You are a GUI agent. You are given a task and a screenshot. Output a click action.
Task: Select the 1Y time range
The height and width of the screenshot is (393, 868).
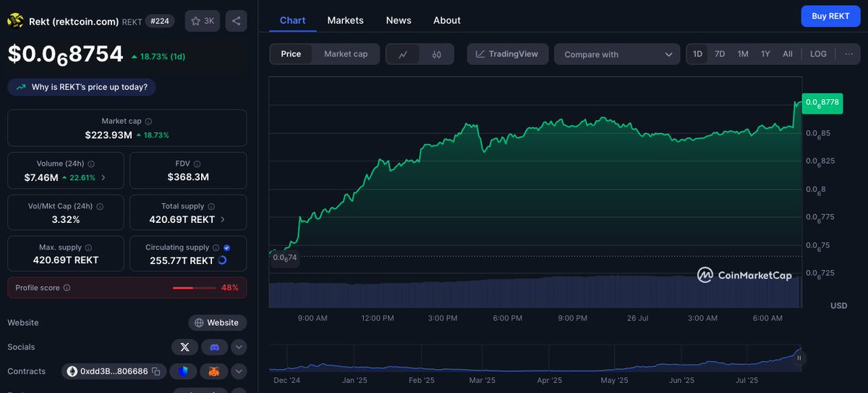[765, 54]
